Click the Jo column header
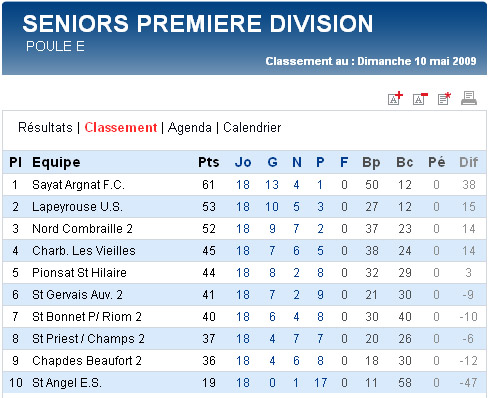The image size is (491, 398). point(243,162)
